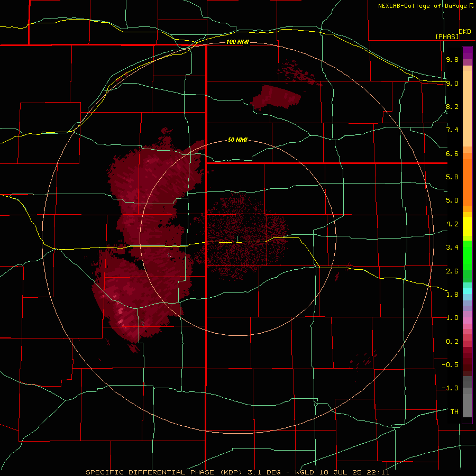Click the -1.3 legend value
Viewport: 476px width, 476px height.
pyautogui.click(x=450, y=388)
